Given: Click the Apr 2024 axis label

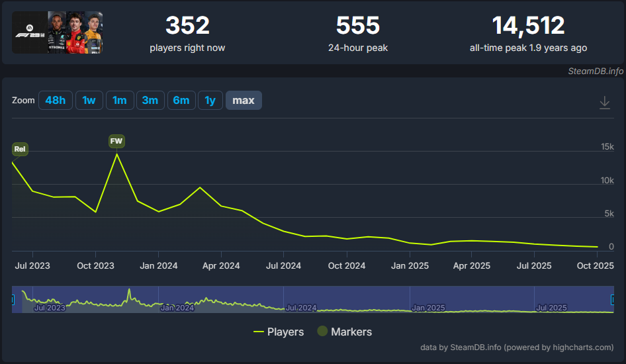Looking at the screenshot, I should tap(221, 266).
